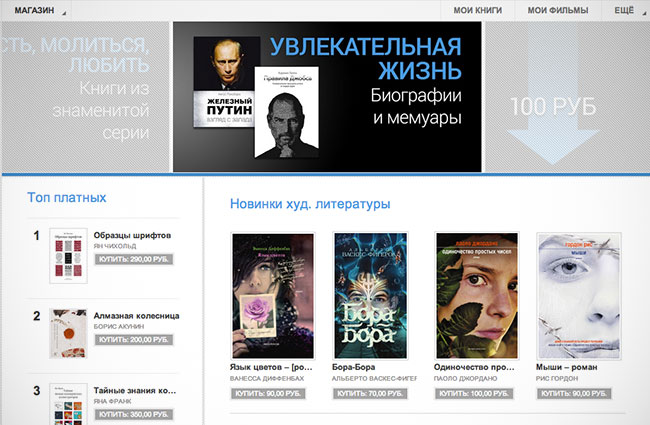The height and width of the screenshot is (425, 650).
Task: Open Тайные знания cover thumbnail
Action: (68, 404)
